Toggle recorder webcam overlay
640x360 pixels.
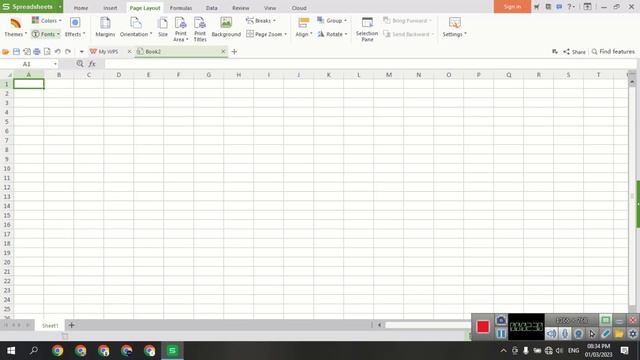(x=578, y=333)
